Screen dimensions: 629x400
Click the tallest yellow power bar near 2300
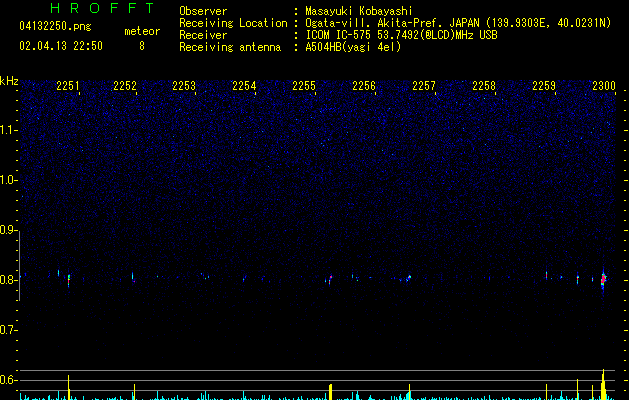[603, 384]
